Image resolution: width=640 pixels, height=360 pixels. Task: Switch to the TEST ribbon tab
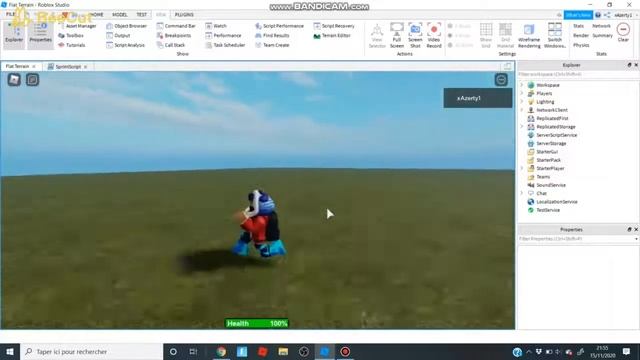(141, 15)
